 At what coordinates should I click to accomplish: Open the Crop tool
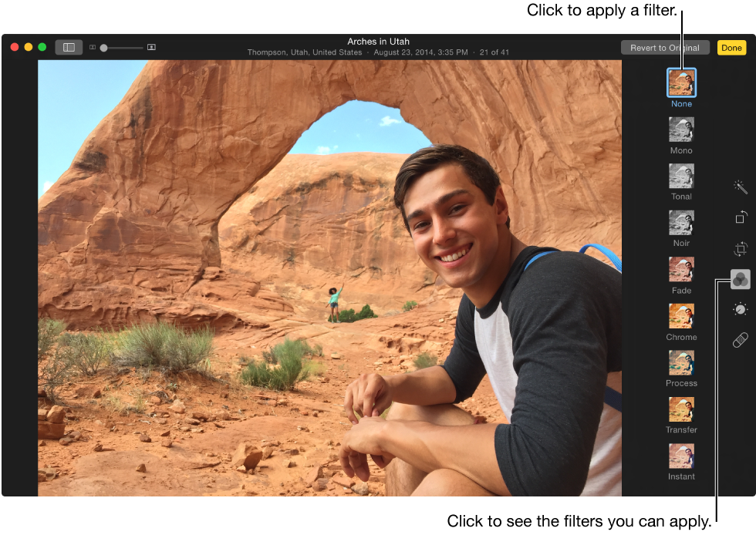pyautogui.click(x=741, y=249)
